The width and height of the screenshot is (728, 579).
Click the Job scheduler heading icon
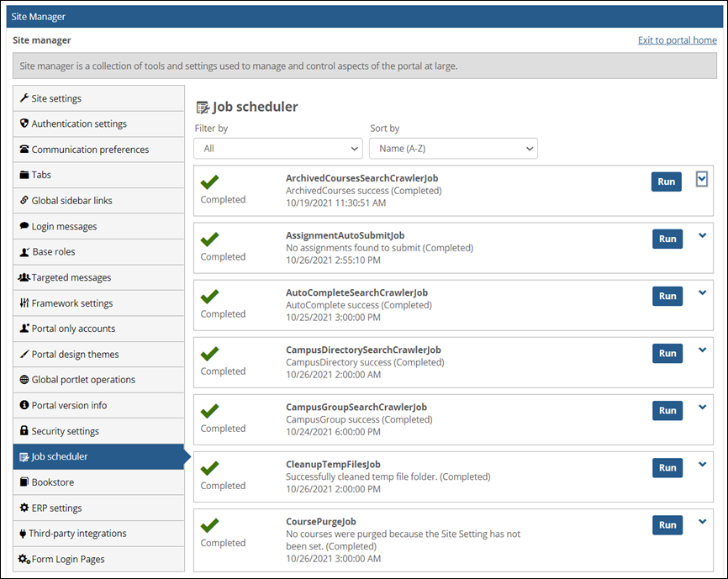pyautogui.click(x=203, y=108)
